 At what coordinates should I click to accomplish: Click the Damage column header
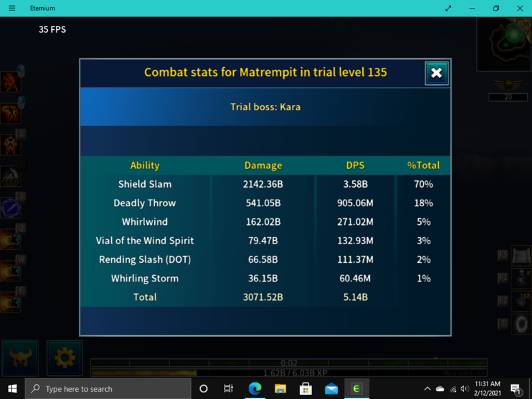coord(263,166)
